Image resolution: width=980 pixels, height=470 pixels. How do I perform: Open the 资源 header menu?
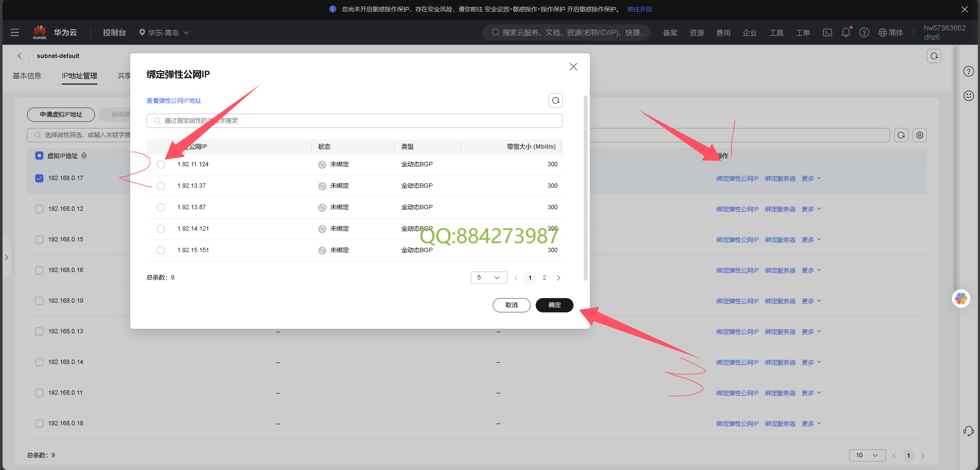[697, 33]
